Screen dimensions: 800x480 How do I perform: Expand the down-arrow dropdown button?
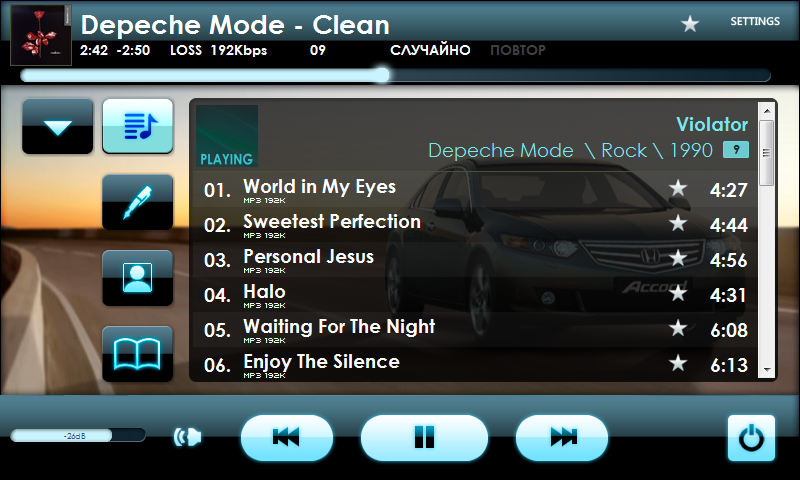58,126
